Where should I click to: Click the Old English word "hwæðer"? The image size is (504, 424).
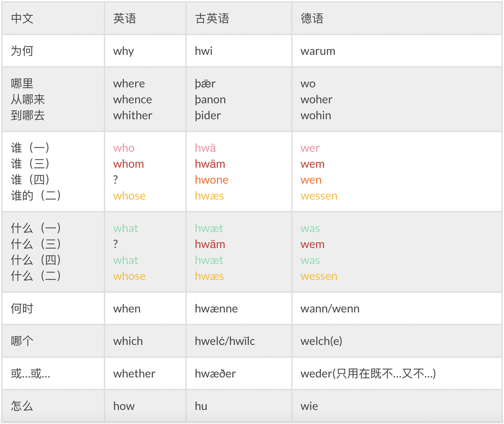pyautogui.click(x=215, y=374)
